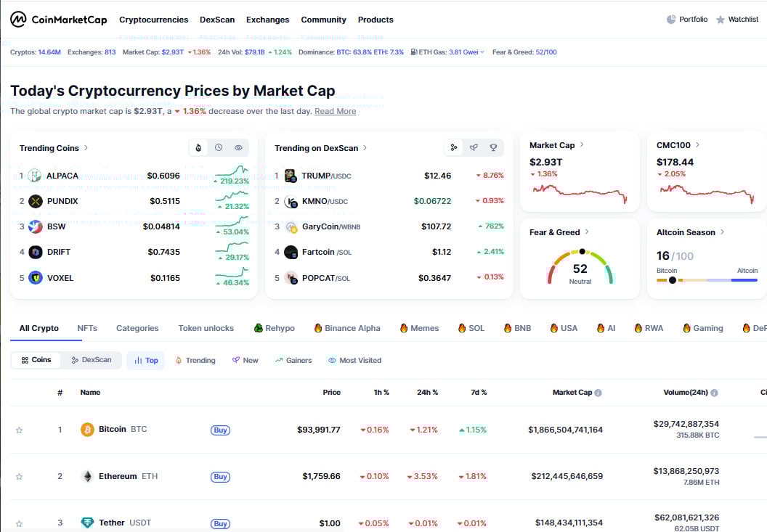The height and width of the screenshot is (532, 767).
Task: Click the ALPACA coin icon
Action: coord(35,176)
